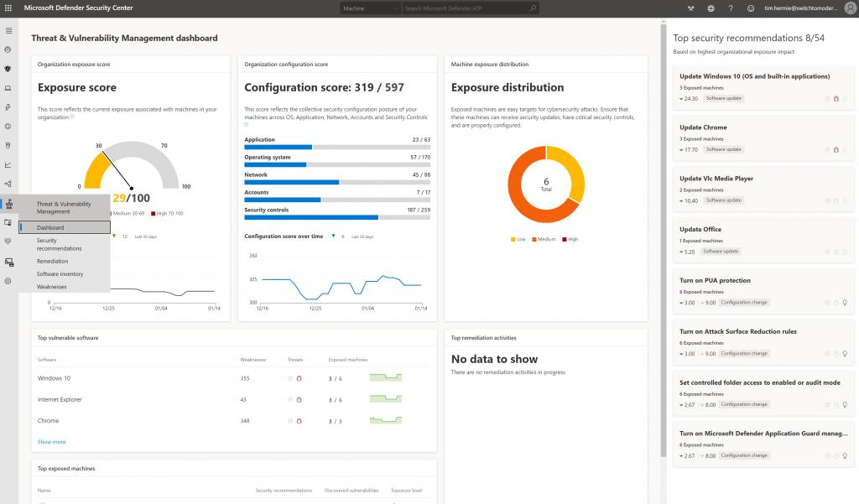Click the Weaknesses column header
This screenshot has width=859, height=504.
tap(253, 360)
